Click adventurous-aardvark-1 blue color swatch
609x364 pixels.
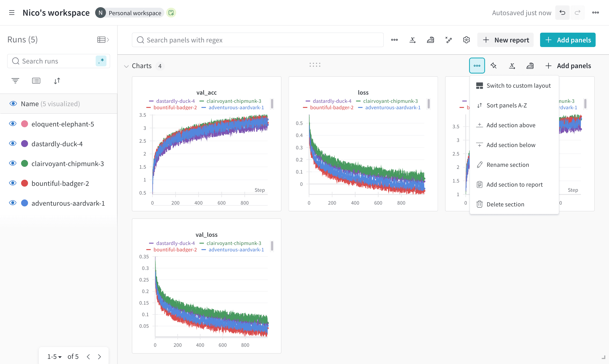point(25,203)
